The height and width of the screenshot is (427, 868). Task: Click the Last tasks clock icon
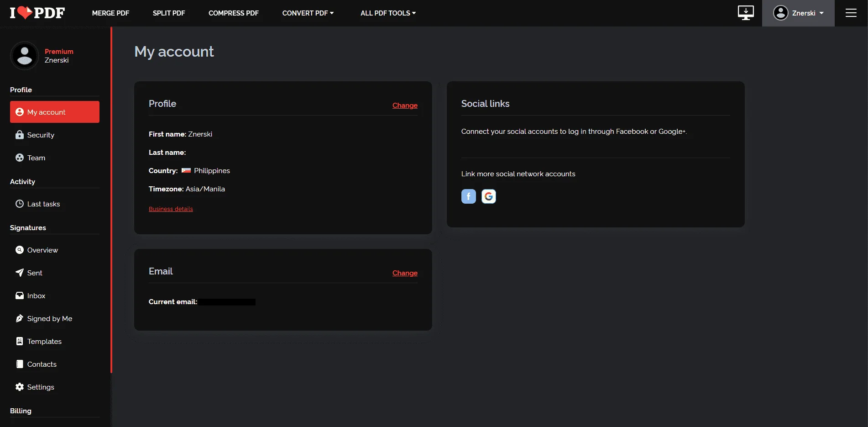pos(20,204)
